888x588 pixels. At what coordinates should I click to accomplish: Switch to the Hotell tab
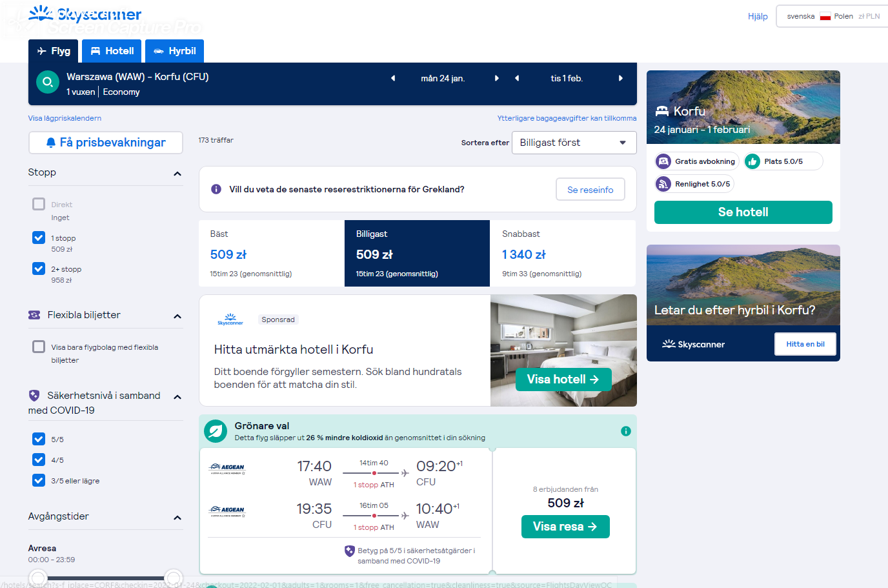[112, 51]
